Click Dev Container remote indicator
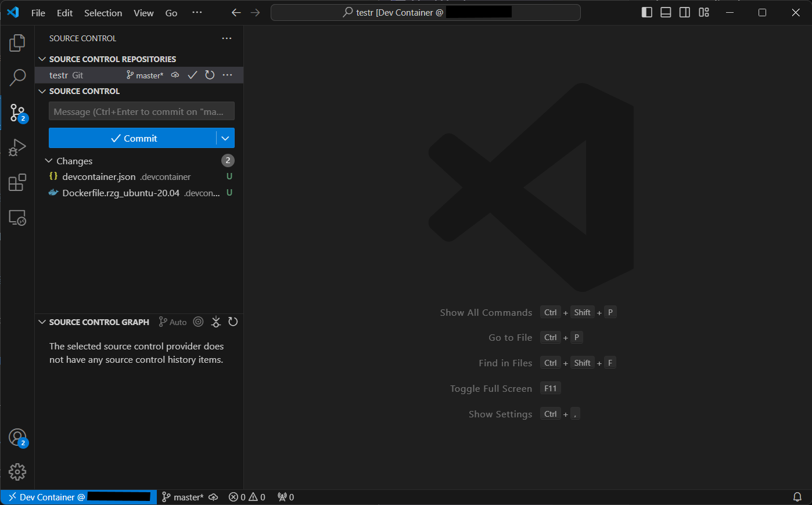The width and height of the screenshot is (812, 505). click(78, 497)
